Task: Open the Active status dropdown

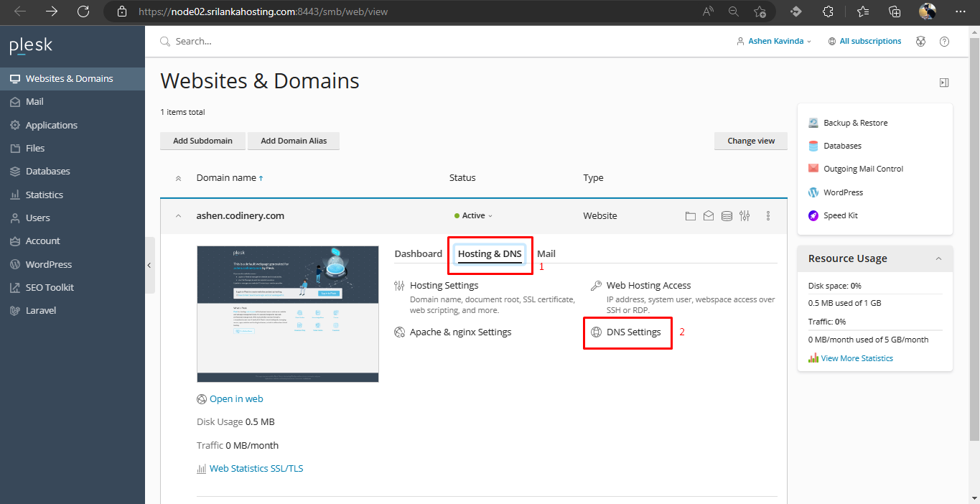Action: pyautogui.click(x=474, y=216)
